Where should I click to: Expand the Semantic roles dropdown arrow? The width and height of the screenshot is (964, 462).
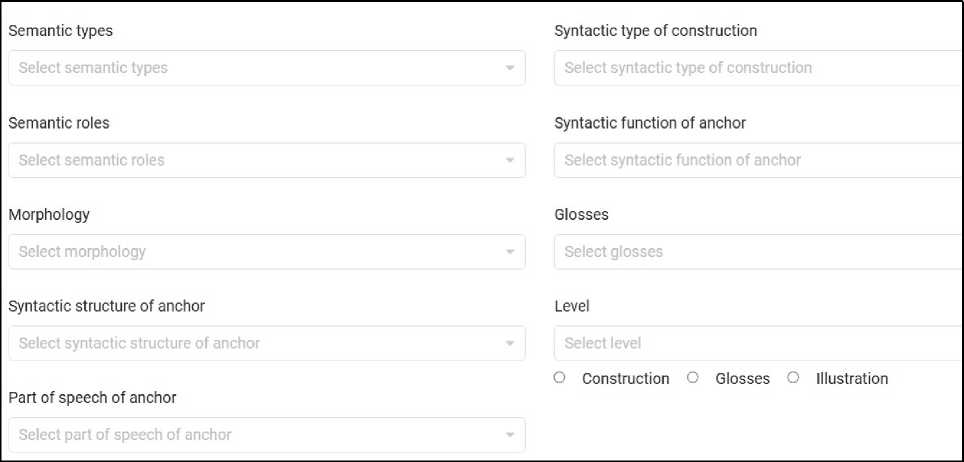pyautogui.click(x=509, y=160)
